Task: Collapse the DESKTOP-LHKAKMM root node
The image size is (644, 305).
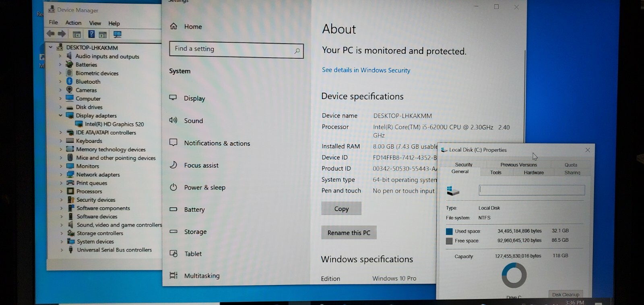Action: coord(51,47)
